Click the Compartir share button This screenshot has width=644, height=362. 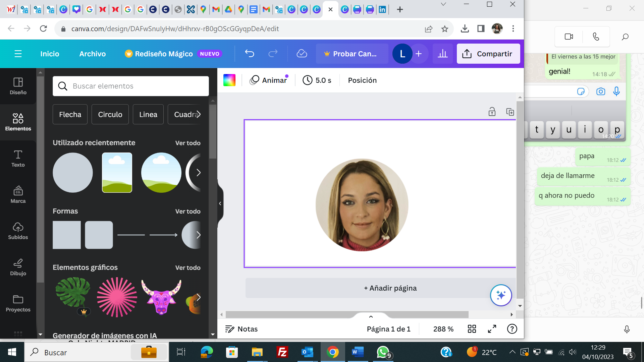(x=488, y=54)
